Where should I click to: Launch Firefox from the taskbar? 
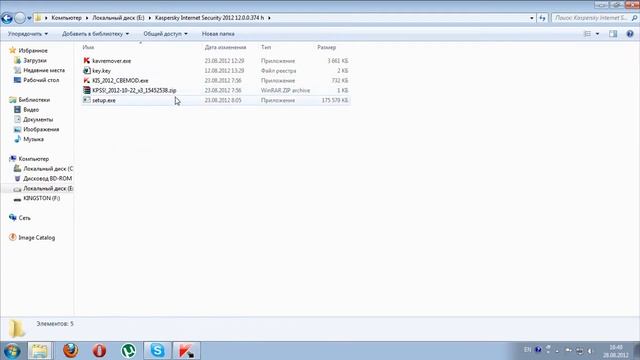click(x=70, y=351)
